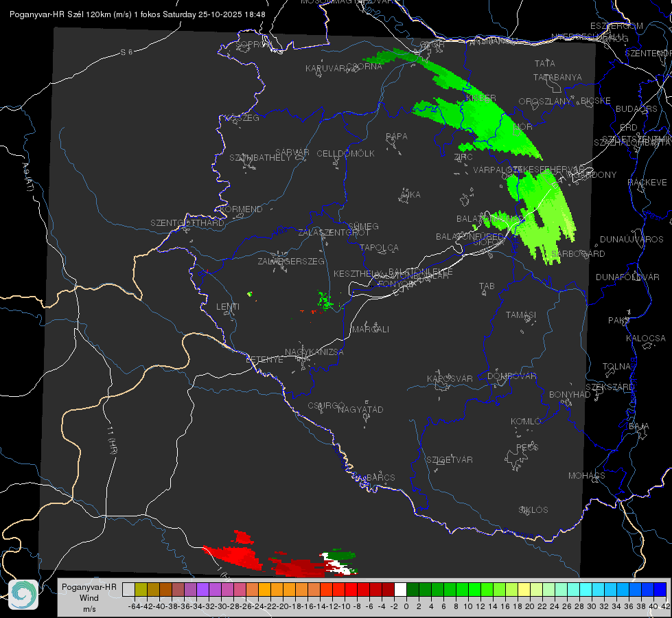Screen dimensions: 672x618
Task: Select the white zero-velocity swatch in the legend
Action: [x=400, y=589]
